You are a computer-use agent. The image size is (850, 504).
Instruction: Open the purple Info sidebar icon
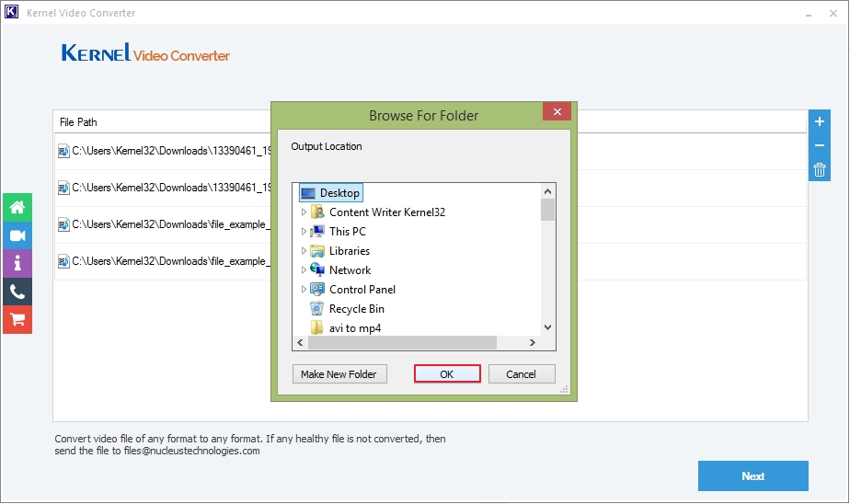point(17,263)
